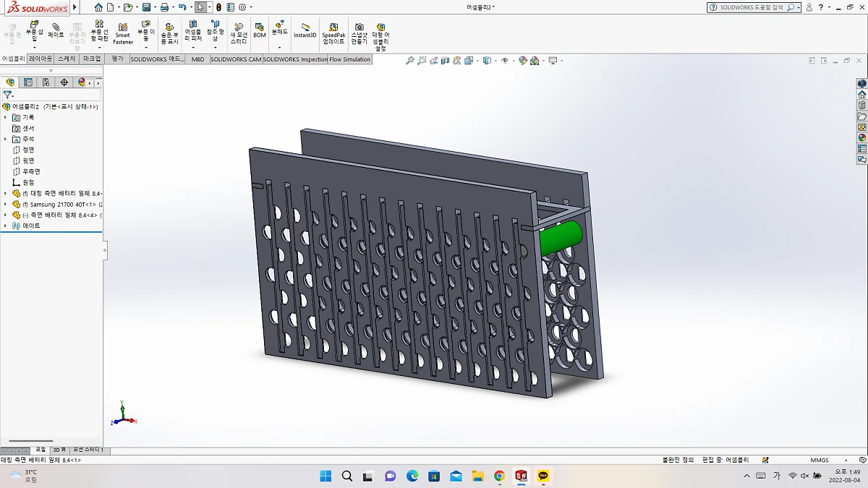Screen dimensions: 868x488
Task: Click the Smart Fastener tool
Action: pos(123,33)
